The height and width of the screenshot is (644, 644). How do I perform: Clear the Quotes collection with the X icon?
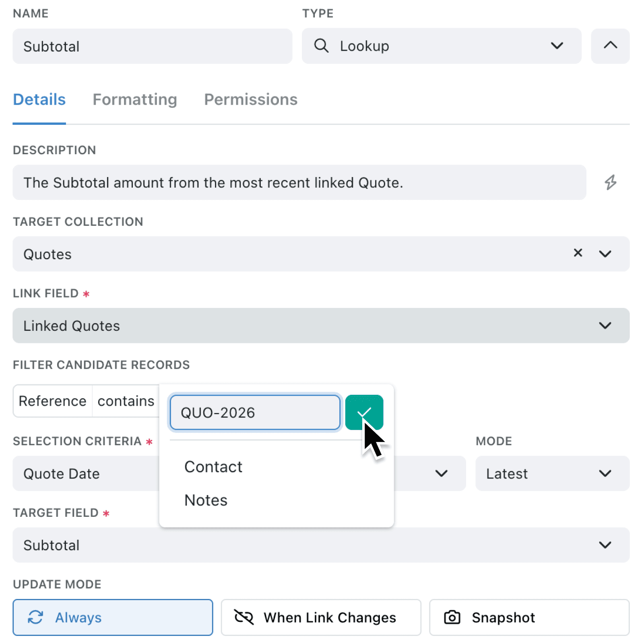[578, 254]
